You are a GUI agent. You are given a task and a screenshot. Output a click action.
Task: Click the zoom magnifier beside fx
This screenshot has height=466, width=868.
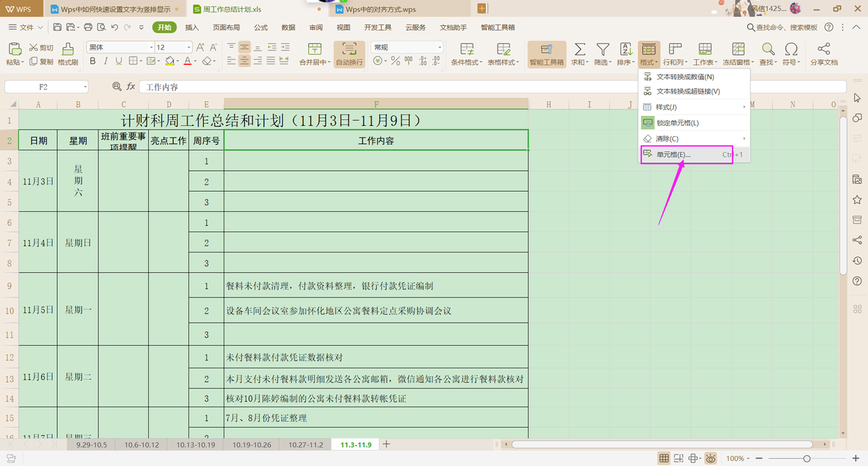117,86
